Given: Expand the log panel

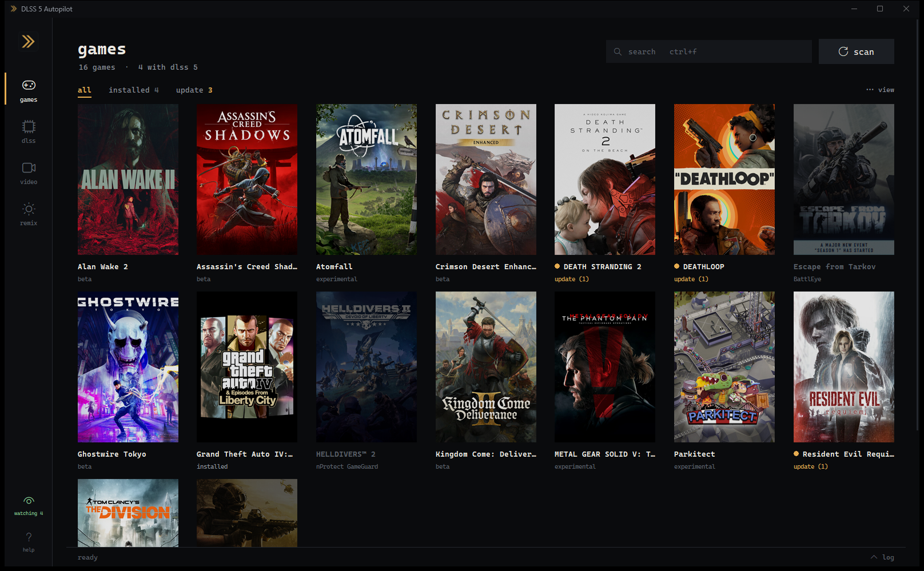Looking at the screenshot, I should click(882, 557).
